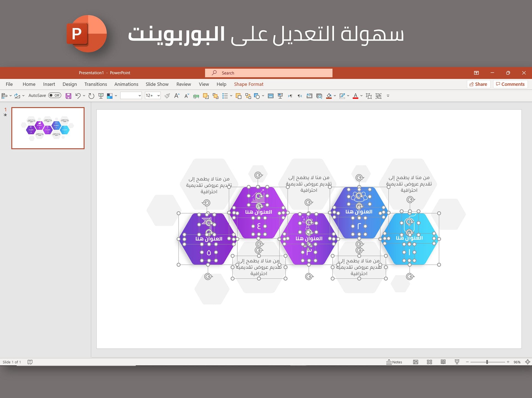The height and width of the screenshot is (398, 532).
Task: Click Fit slide to window button
Action: pos(528,362)
